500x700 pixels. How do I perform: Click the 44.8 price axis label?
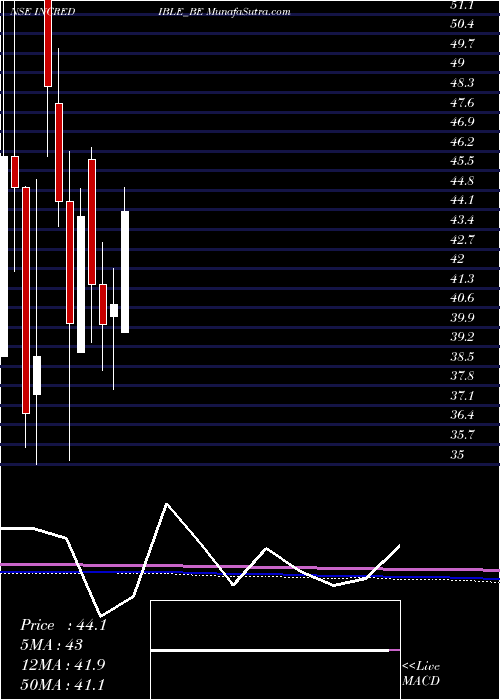[x=462, y=181]
